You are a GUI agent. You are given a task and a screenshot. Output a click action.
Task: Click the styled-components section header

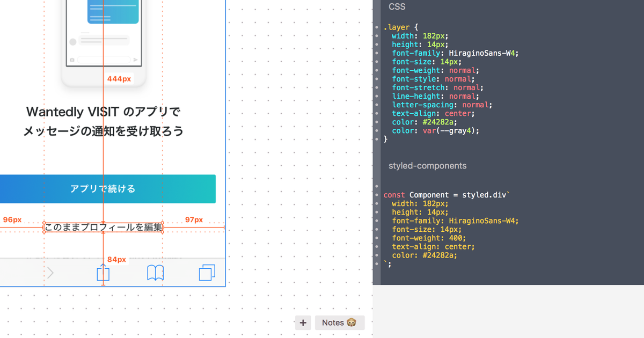427,166
